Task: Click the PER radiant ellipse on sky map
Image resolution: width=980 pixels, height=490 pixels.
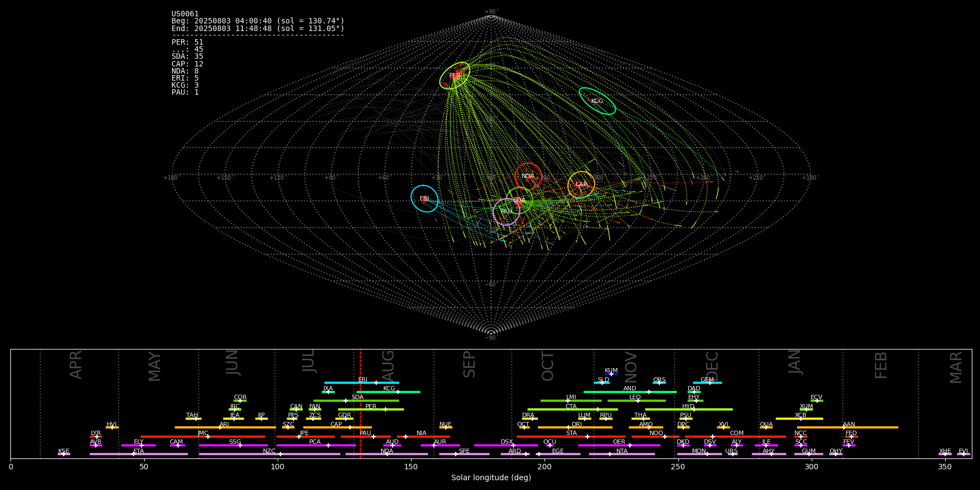Action: (x=455, y=76)
